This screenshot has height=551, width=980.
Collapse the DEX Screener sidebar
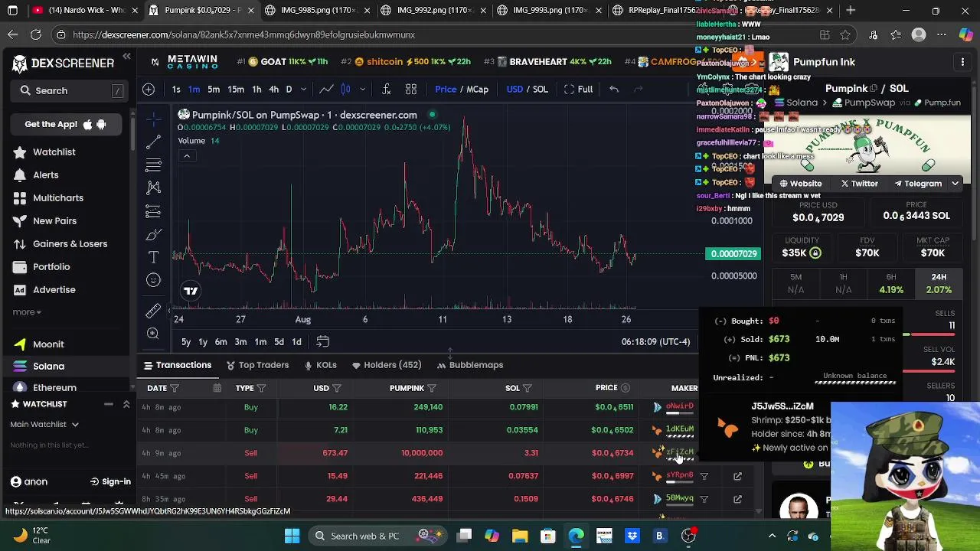(126, 57)
